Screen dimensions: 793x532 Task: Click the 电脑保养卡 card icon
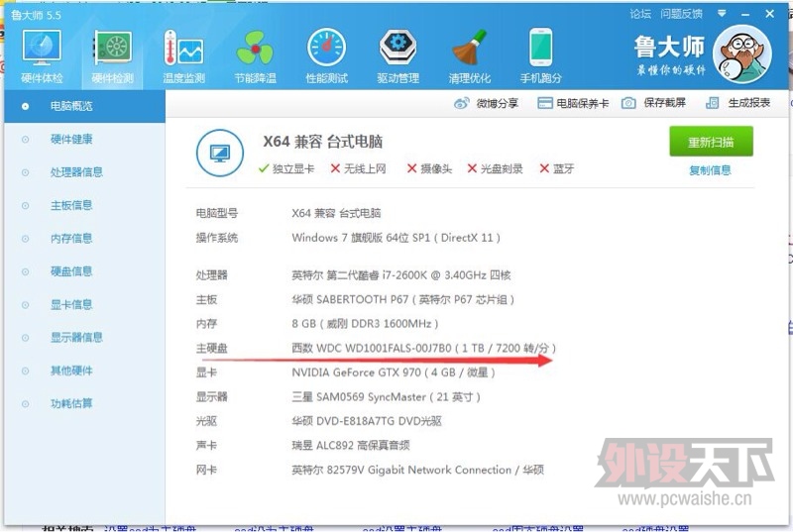(544, 104)
